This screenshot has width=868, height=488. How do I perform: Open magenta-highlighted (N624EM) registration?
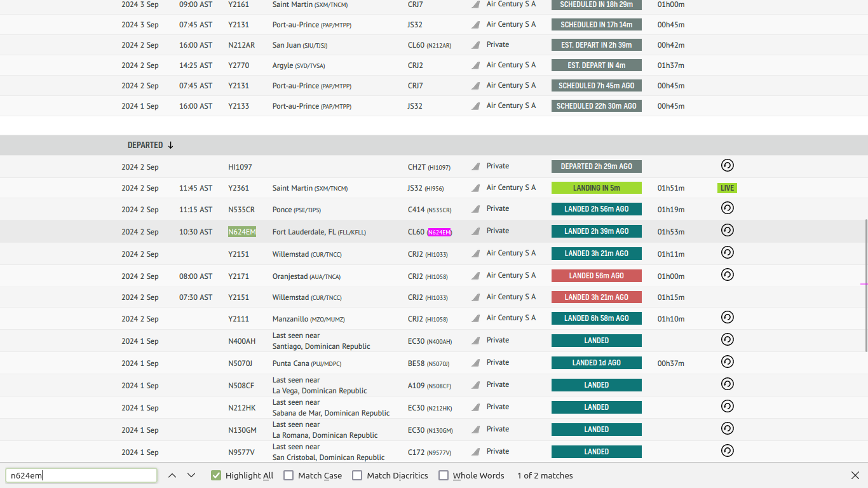coord(440,233)
